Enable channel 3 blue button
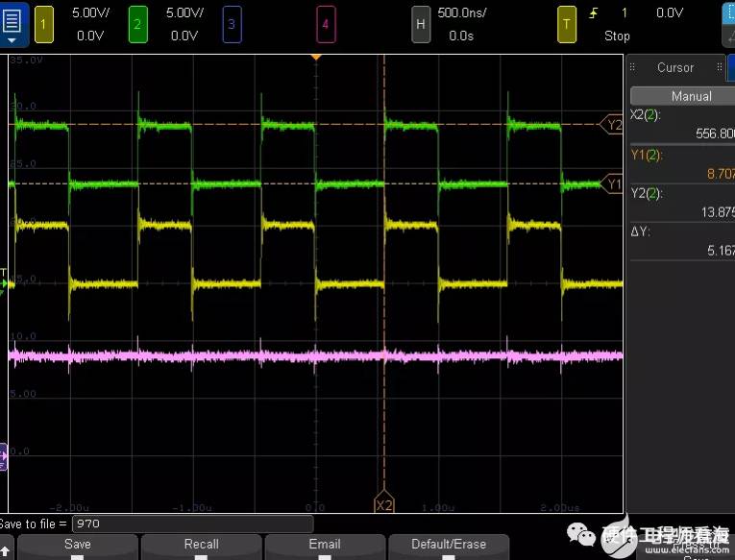Viewport: 735px width, 560px height. [x=232, y=24]
